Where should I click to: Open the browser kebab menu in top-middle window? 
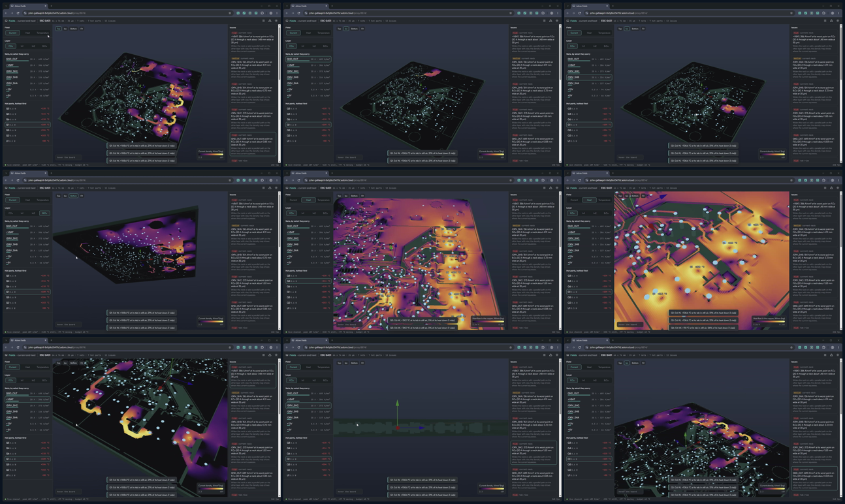click(558, 13)
